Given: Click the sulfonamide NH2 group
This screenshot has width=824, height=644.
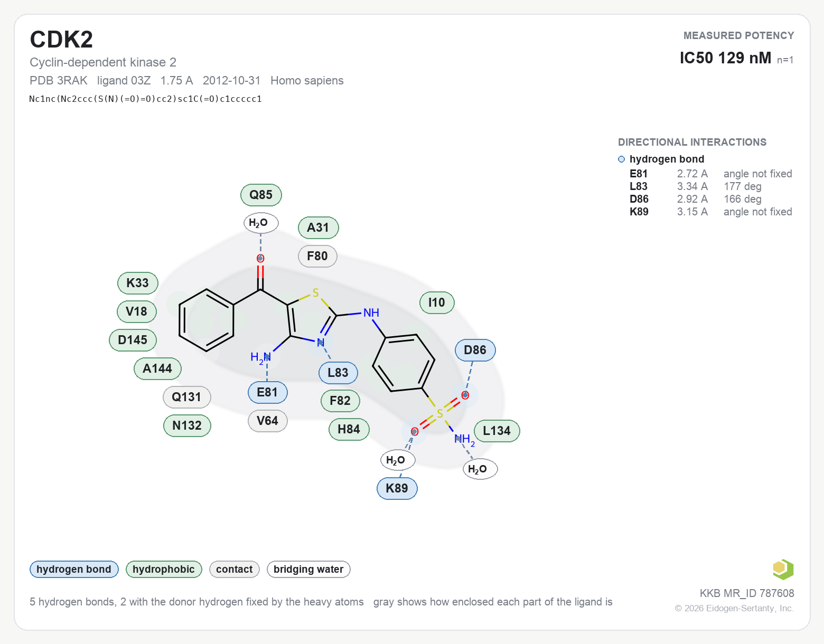Looking at the screenshot, I should click(465, 439).
